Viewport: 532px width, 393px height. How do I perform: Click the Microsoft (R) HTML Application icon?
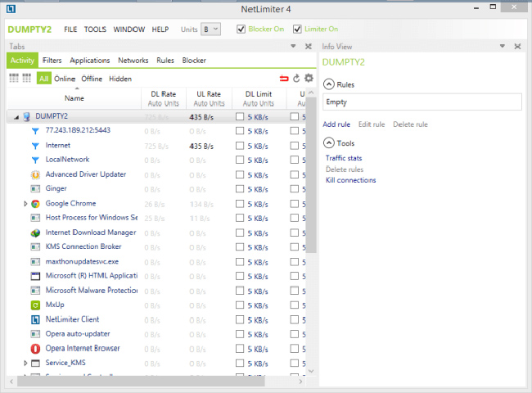tap(35, 276)
